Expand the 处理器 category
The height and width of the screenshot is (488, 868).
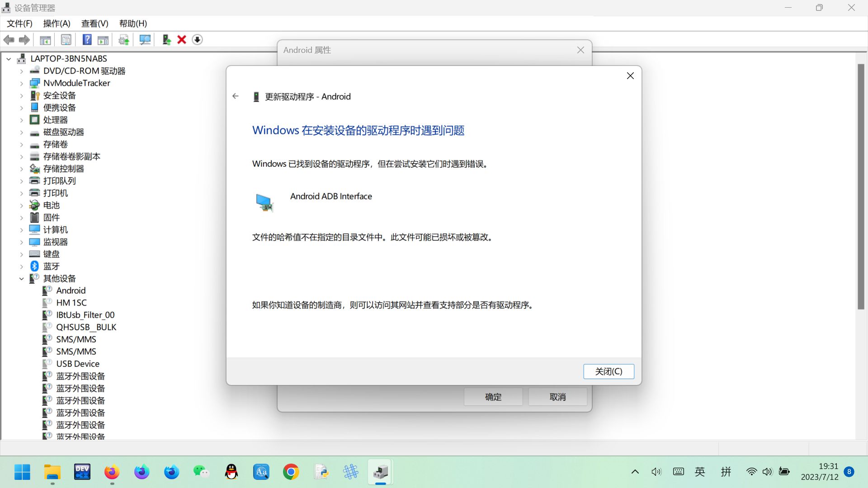[21, 120]
